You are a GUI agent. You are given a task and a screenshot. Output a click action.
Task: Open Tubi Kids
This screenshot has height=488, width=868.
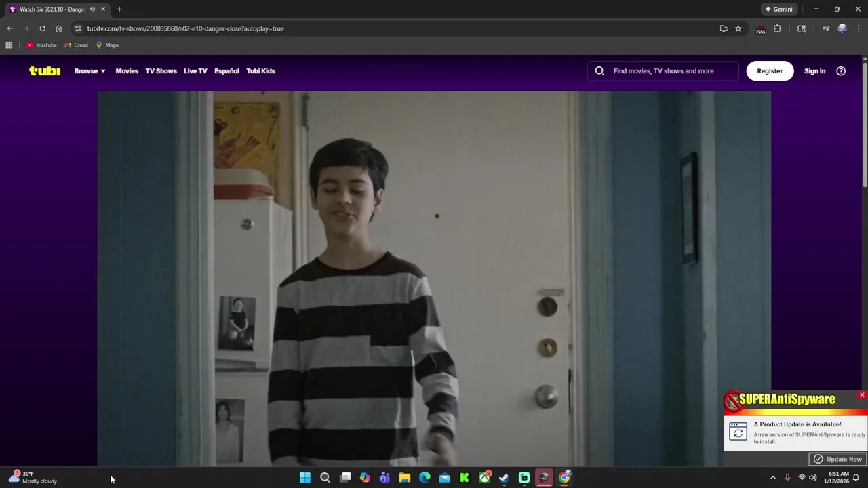click(260, 70)
